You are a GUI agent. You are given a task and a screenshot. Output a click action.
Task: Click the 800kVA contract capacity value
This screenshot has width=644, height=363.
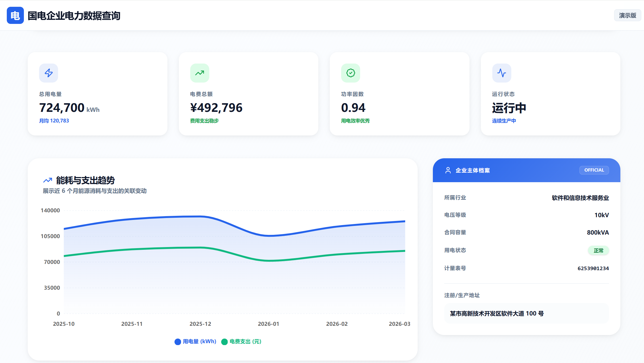598,233
